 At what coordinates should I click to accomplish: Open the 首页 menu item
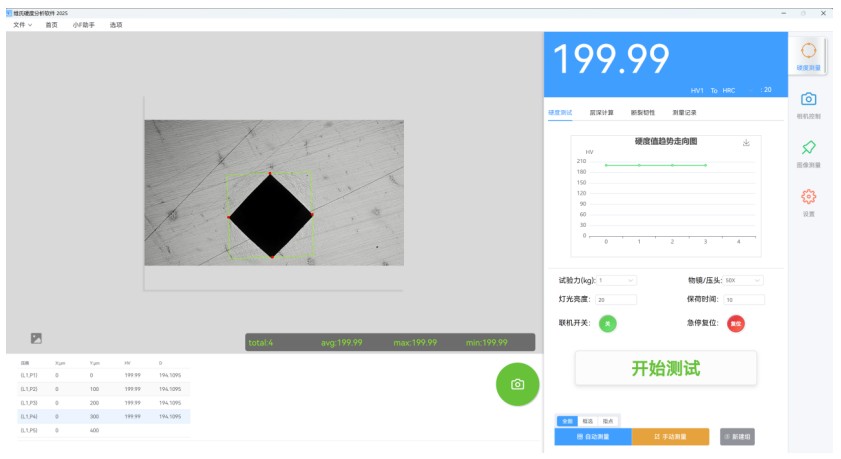pos(51,25)
